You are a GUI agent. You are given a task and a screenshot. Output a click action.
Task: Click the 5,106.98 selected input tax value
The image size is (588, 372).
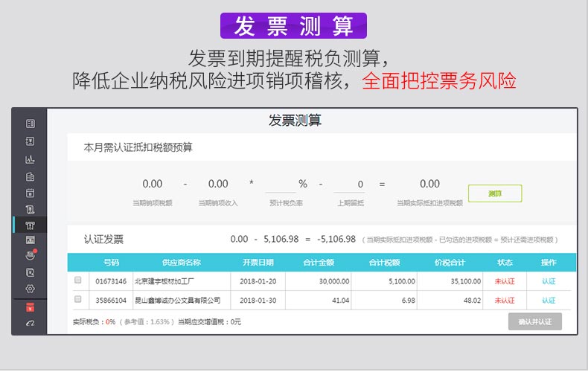[x=281, y=240]
